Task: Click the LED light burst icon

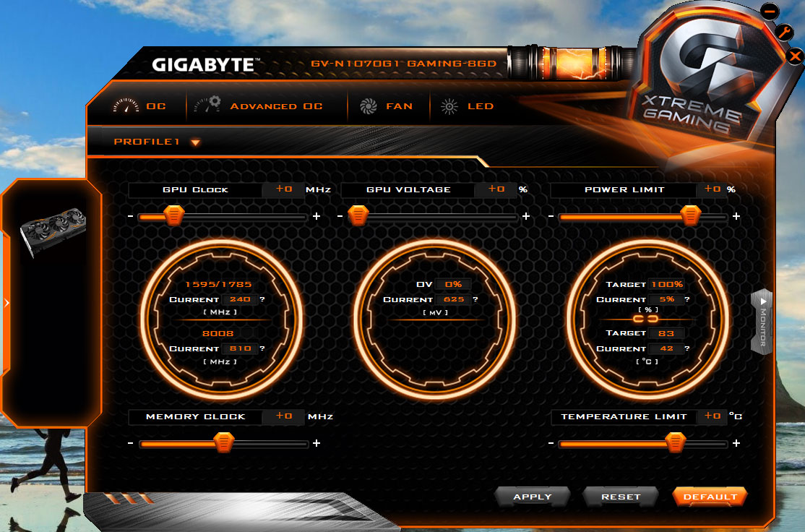Action: [449, 106]
